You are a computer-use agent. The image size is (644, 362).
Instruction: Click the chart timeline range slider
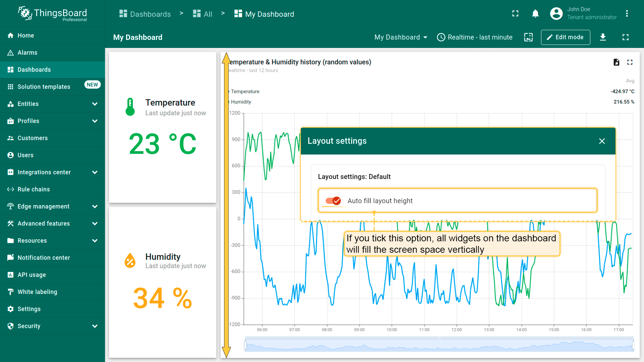tap(439, 345)
